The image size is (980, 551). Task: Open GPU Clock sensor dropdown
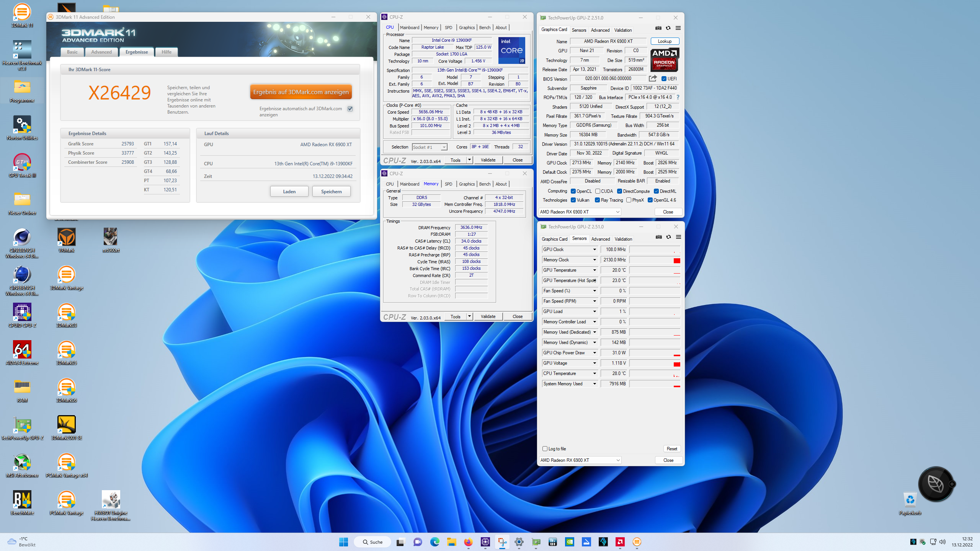(595, 249)
